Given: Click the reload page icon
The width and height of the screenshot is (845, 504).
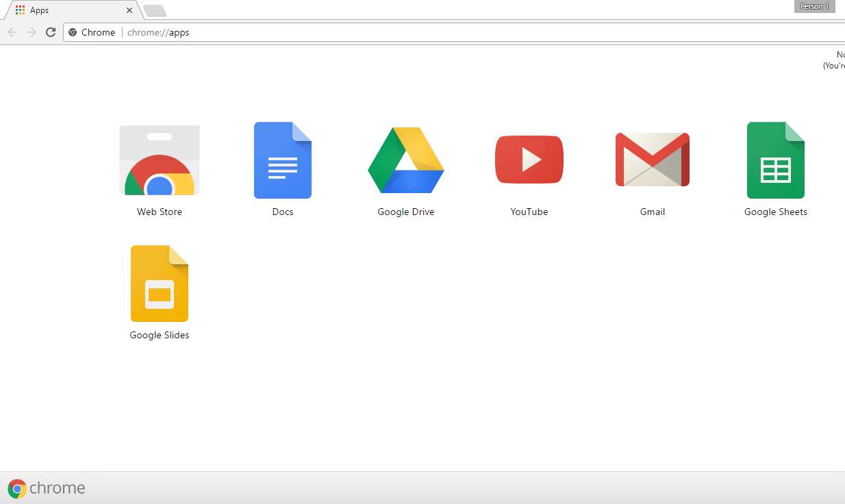Looking at the screenshot, I should [50, 32].
